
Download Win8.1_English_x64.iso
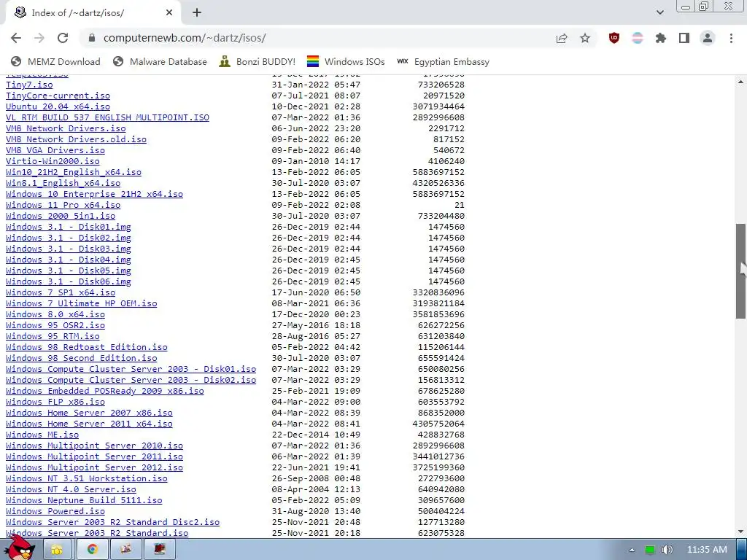point(63,183)
